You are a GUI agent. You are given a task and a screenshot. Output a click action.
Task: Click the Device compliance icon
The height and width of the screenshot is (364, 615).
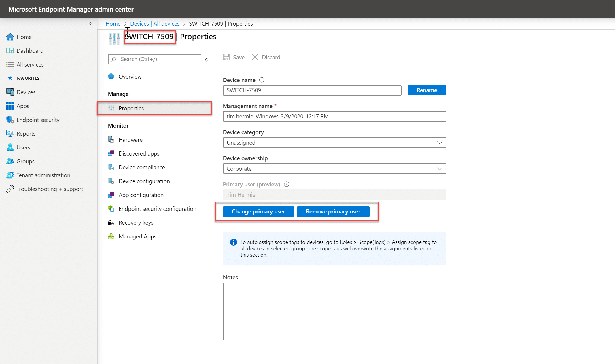[111, 167]
